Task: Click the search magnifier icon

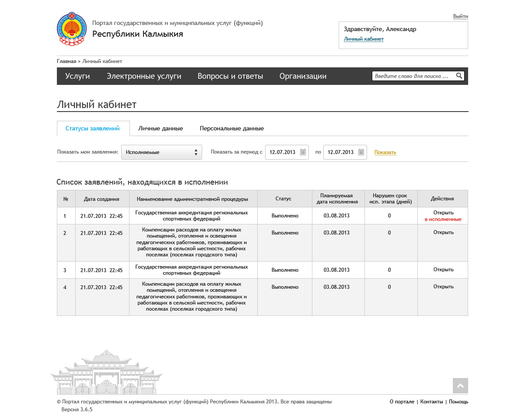Action: point(459,76)
